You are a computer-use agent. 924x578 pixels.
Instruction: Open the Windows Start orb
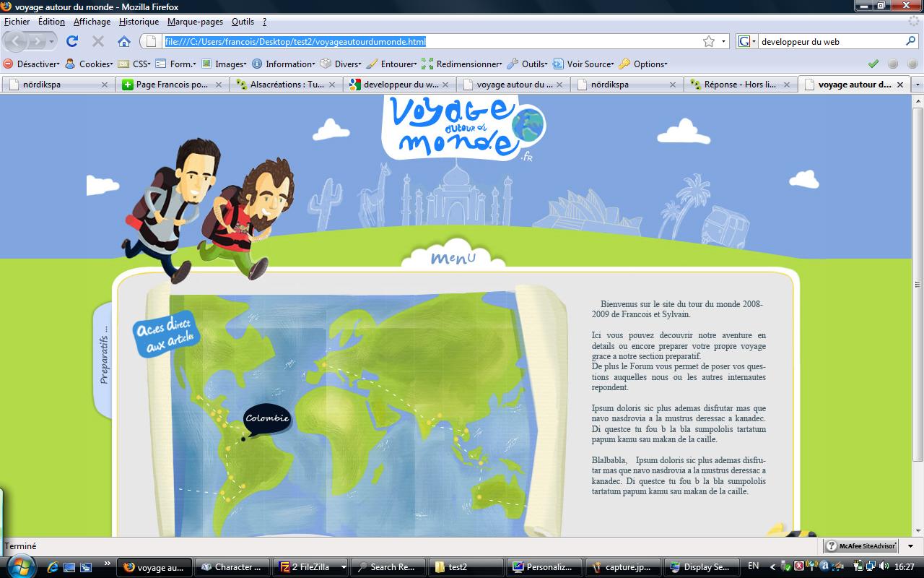click(x=19, y=566)
